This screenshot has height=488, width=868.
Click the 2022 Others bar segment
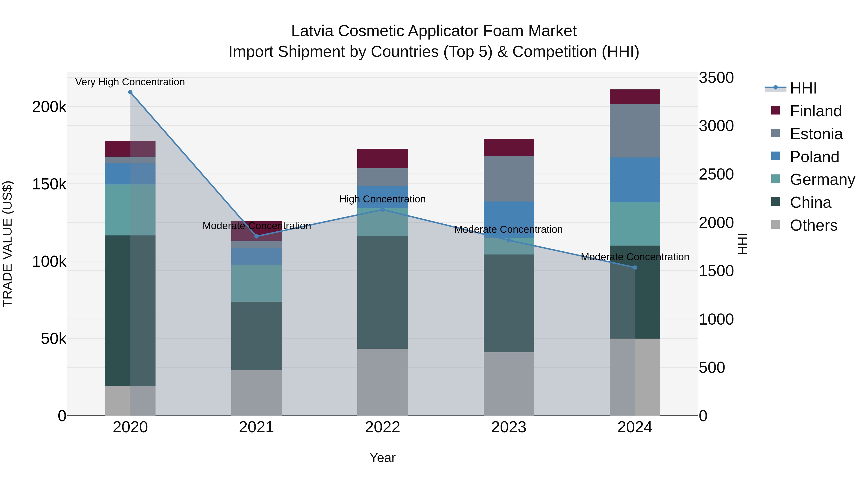382,382
